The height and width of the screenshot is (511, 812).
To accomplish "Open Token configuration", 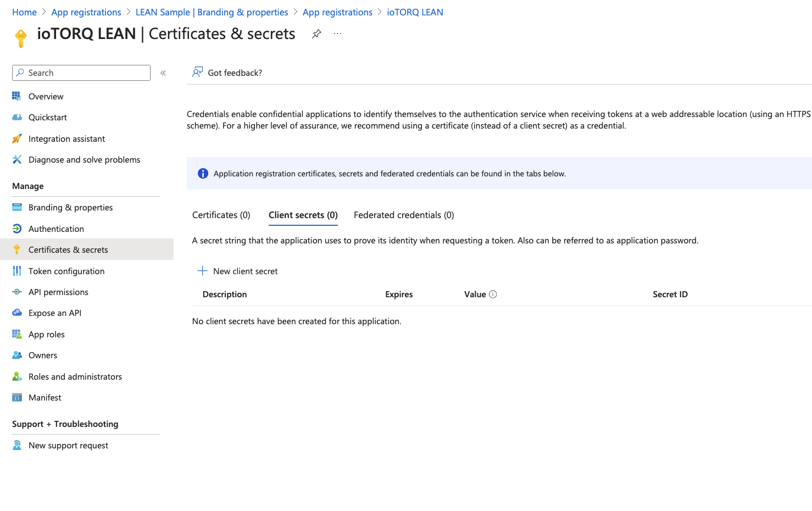I will point(66,271).
